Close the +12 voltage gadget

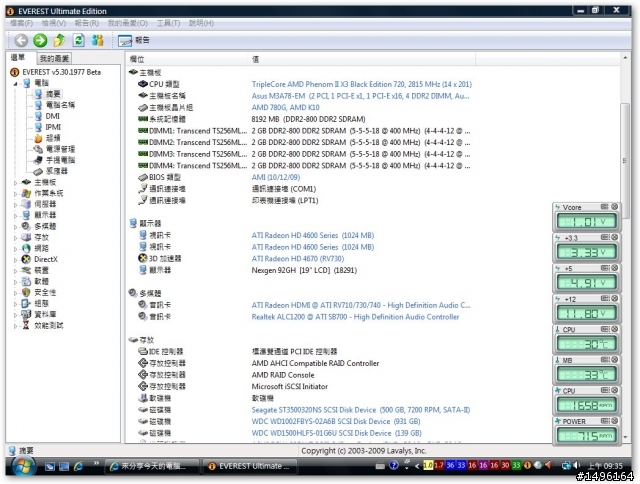point(614,299)
